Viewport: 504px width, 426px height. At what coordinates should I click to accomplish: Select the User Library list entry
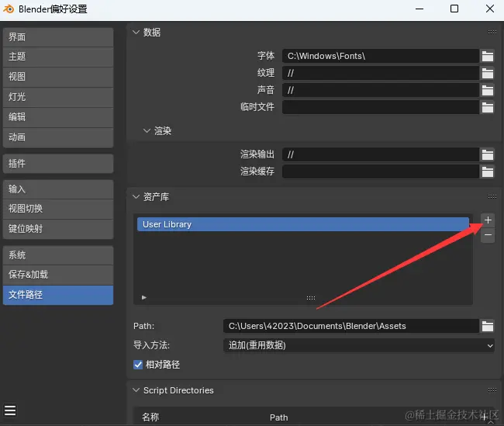(x=303, y=224)
